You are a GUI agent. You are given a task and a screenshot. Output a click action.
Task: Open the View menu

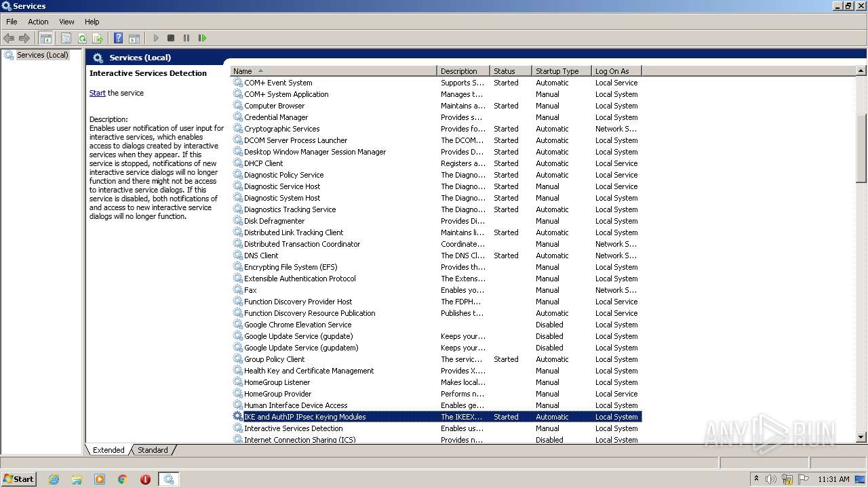[x=66, y=22]
